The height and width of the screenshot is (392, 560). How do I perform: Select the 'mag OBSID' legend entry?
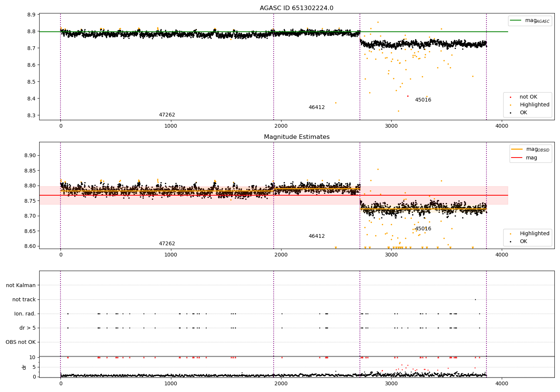pyautogui.click(x=531, y=149)
